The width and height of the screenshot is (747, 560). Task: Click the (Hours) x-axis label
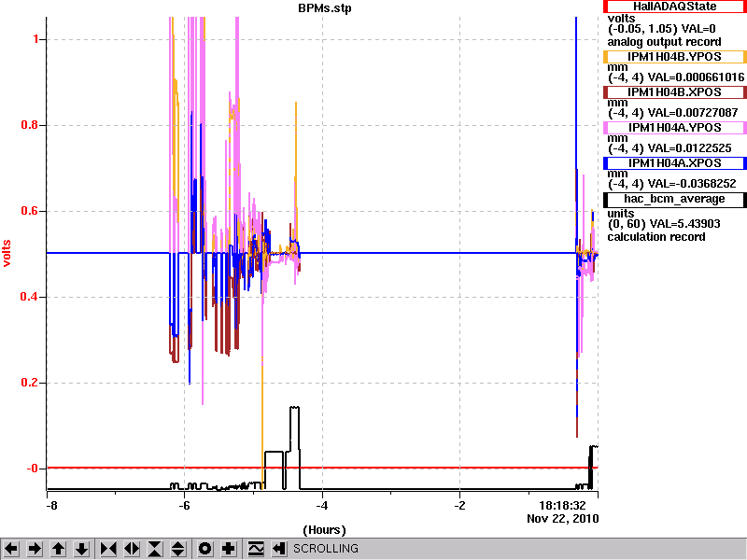click(324, 530)
